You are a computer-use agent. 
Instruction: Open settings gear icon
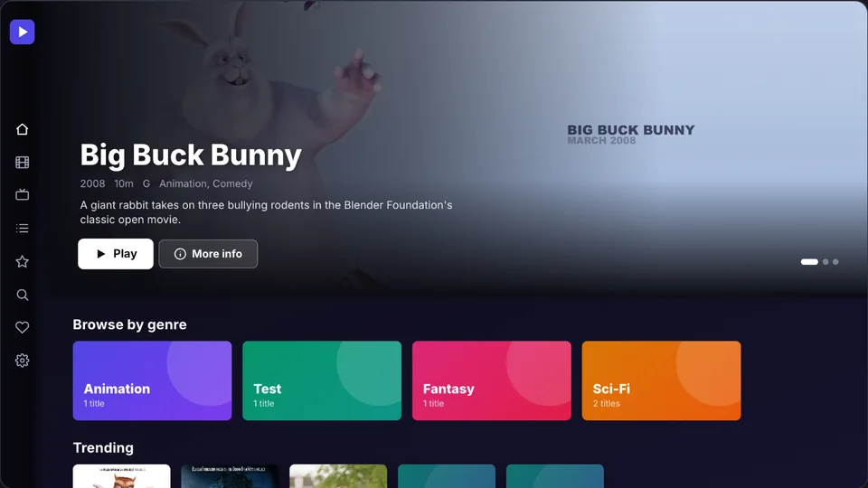22,361
